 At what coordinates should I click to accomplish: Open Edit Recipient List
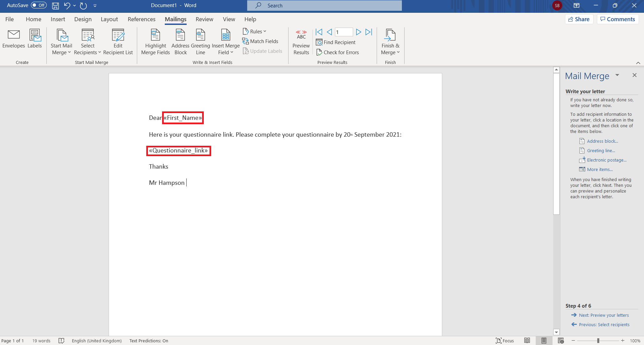point(118,42)
